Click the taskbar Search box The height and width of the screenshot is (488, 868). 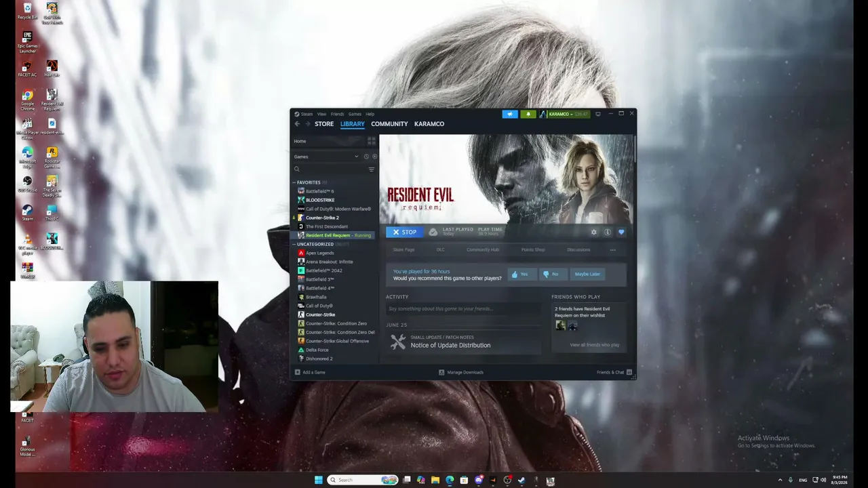click(363, 480)
